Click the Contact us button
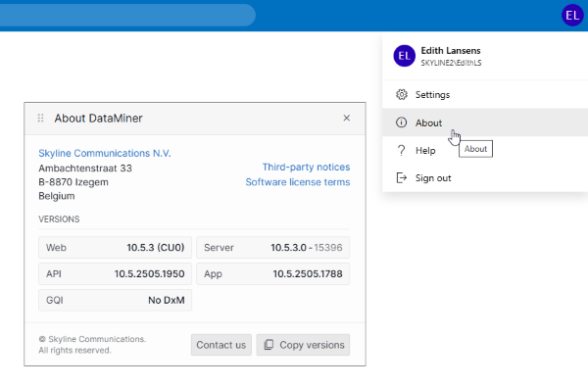 pyautogui.click(x=221, y=345)
